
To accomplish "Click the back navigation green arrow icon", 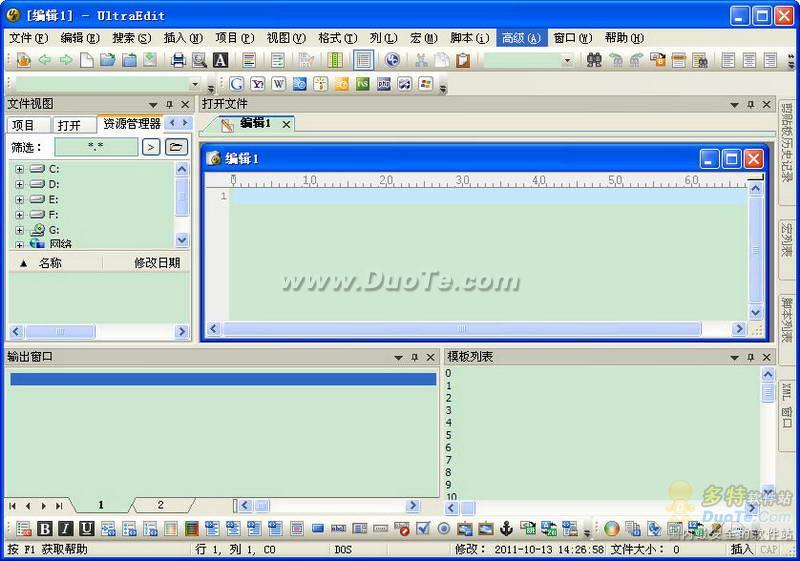I will click(45, 60).
